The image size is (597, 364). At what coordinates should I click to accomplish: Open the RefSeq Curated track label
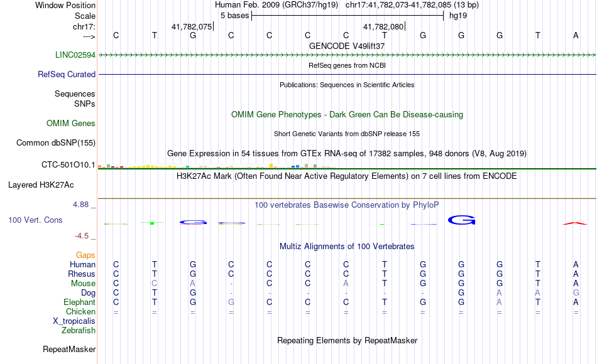tap(66, 74)
